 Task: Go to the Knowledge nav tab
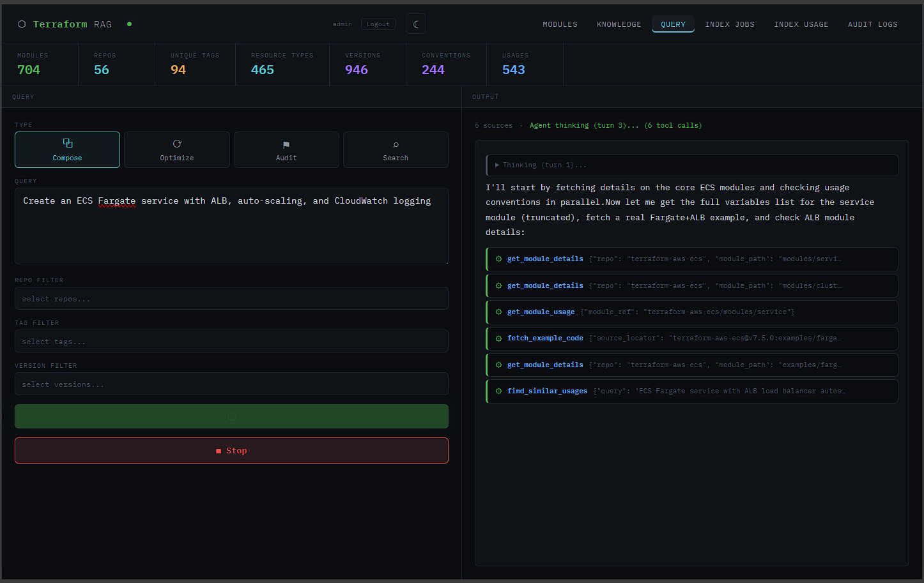coord(619,24)
